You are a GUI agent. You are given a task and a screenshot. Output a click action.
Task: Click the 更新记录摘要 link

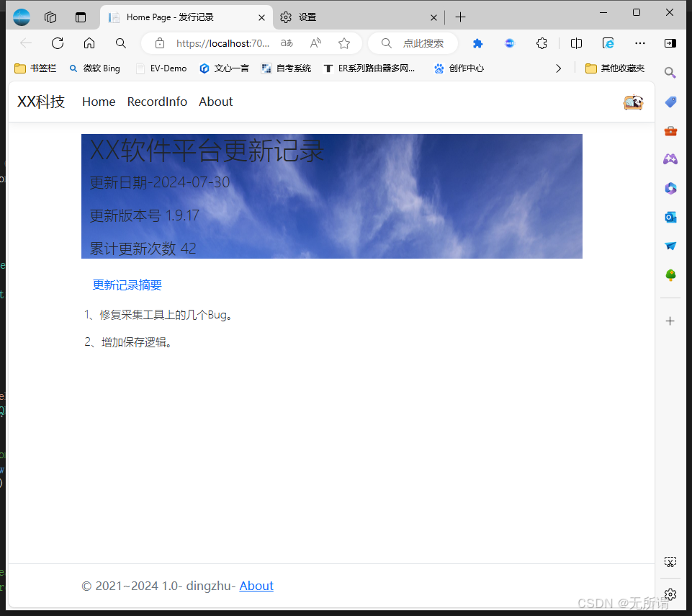(x=127, y=285)
